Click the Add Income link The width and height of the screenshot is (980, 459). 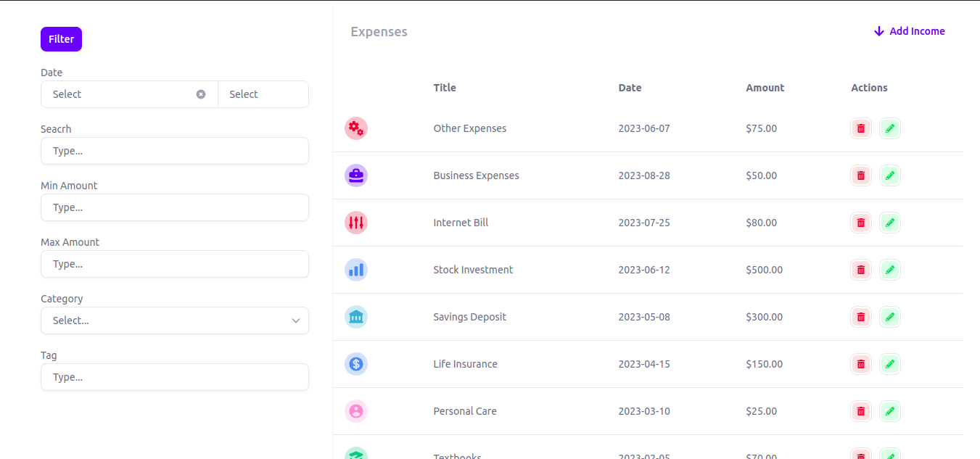click(910, 31)
